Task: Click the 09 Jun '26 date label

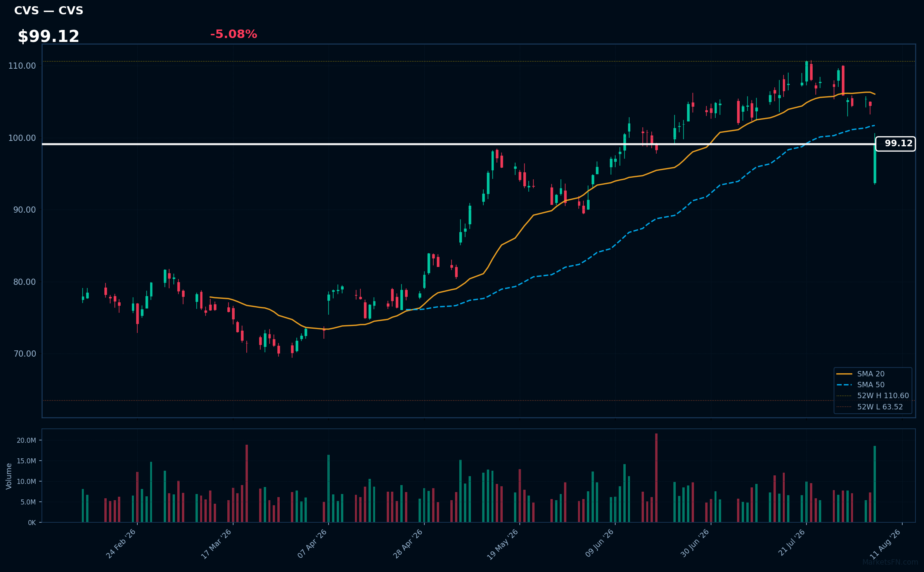Action: coord(599,543)
